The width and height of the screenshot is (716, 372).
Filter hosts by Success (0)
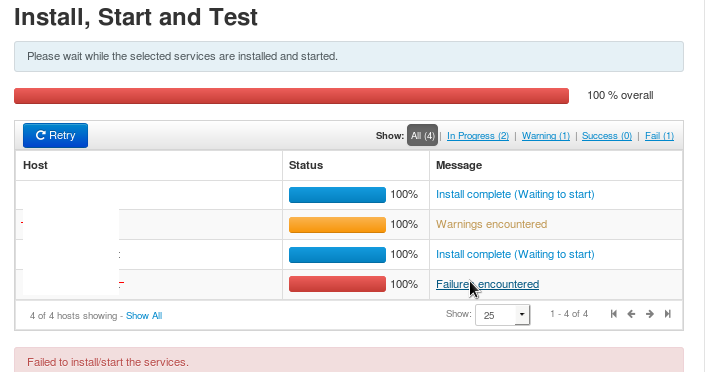point(607,136)
